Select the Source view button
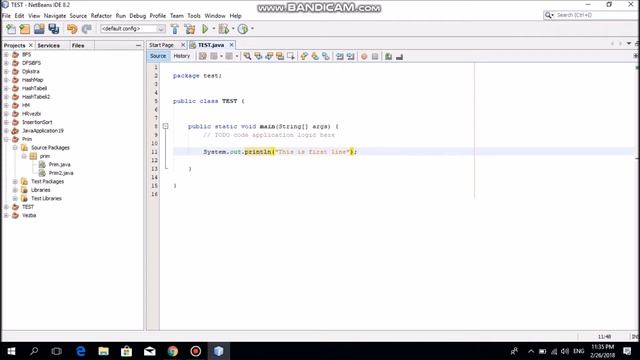The height and width of the screenshot is (360, 640). coord(158,56)
